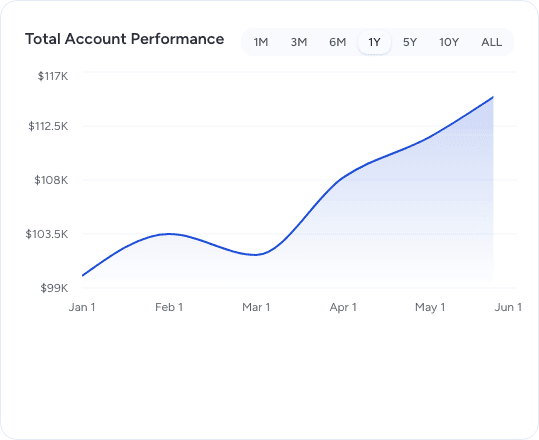Screen dimensions: 539x440
Task: Switch to the 3M time range
Action: click(299, 42)
